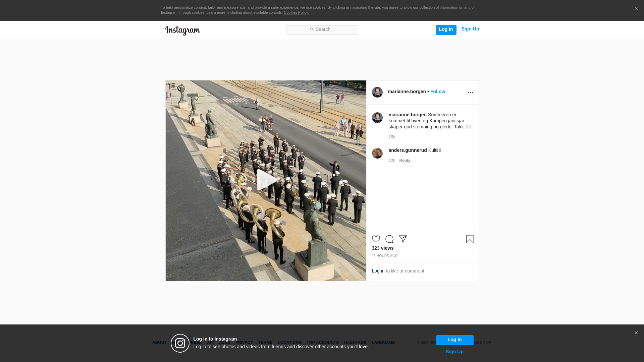644x362 pixels.
Task: Click marianne.borgen's avatar beside the caption
Action: (377, 118)
